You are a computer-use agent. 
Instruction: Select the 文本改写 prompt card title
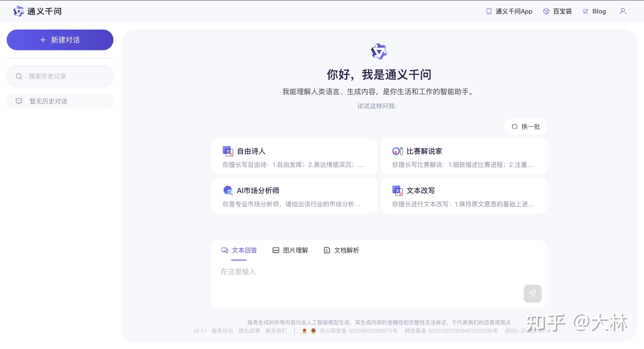[421, 190]
